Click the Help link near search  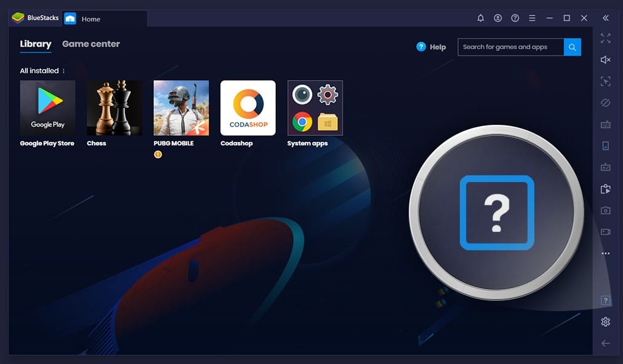click(x=431, y=47)
